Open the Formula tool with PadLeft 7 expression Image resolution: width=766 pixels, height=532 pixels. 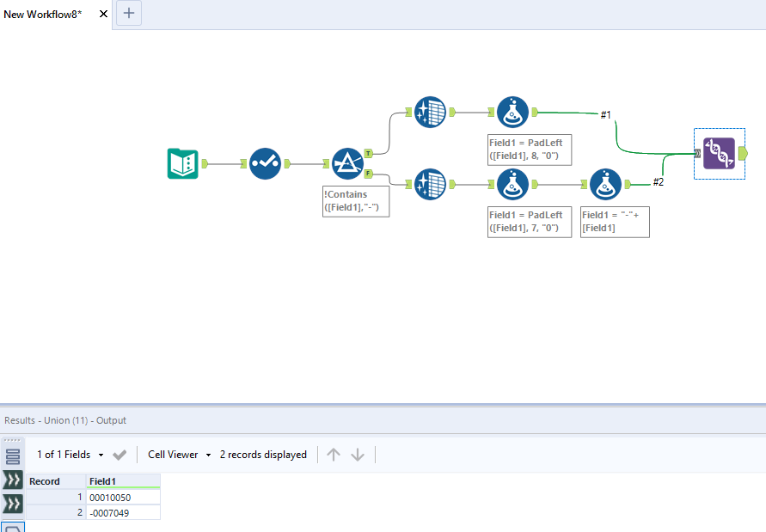(512, 184)
